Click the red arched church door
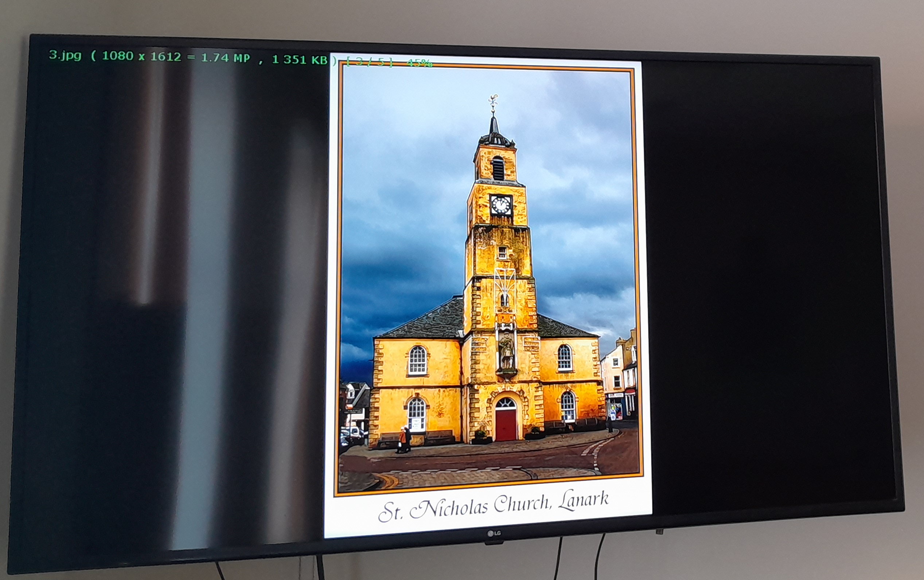This screenshot has height=580, width=924. (506, 425)
